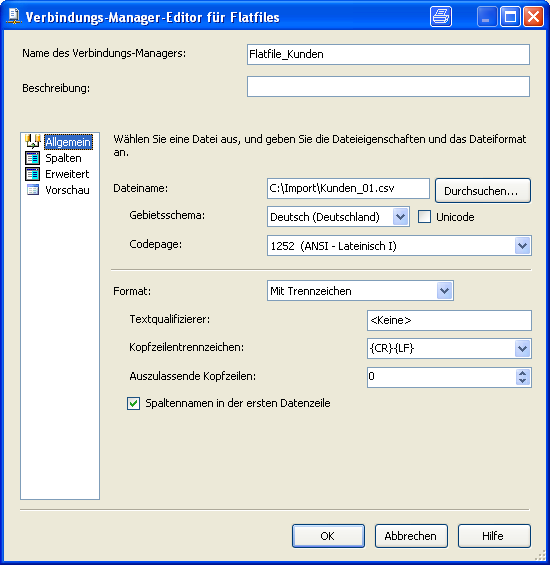
Task: Click the Durchsuchen button
Action: pyautogui.click(x=483, y=191)
